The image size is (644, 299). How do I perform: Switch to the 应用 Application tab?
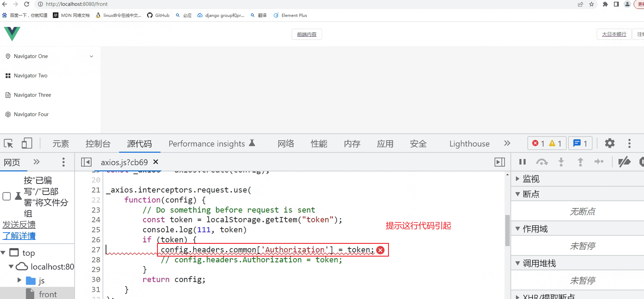click(x=385, y=144)
